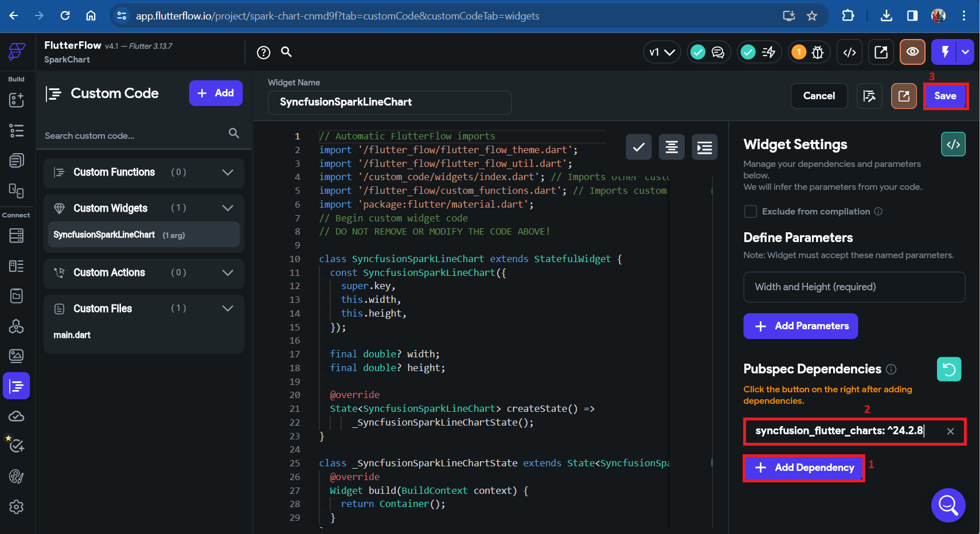
Task: Collapse Custom Functions section chevron
Action: (228, 172)
